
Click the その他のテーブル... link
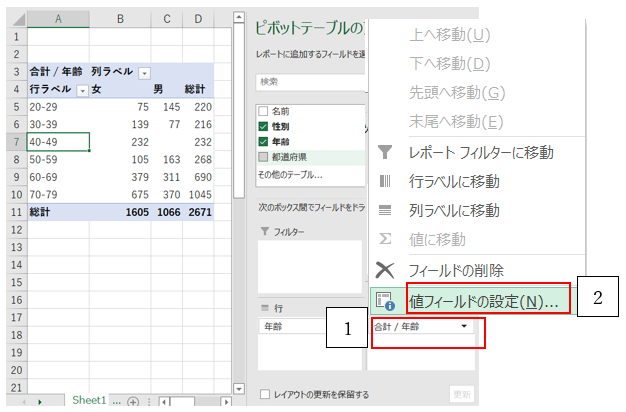289,174
